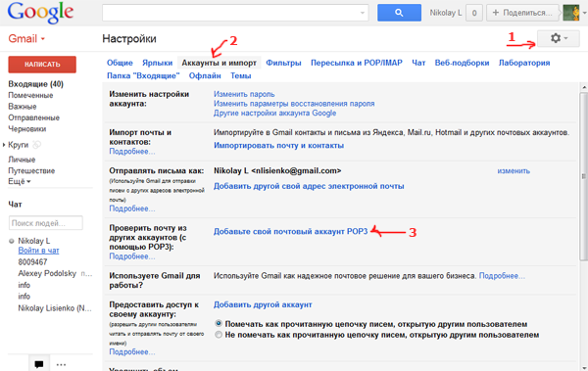Expand the Ещё labels list
This screenshot has height=371, width=588.
(20, 181)
